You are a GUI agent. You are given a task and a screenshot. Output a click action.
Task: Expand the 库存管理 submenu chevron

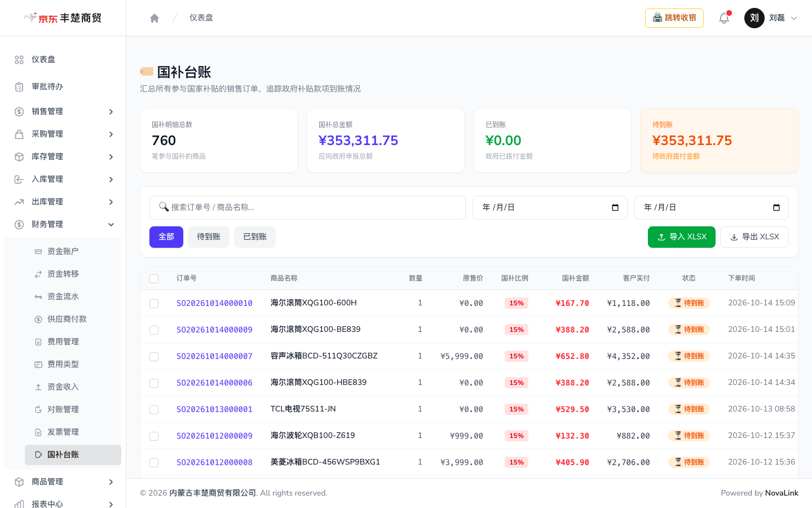click(x=111, y=157)
